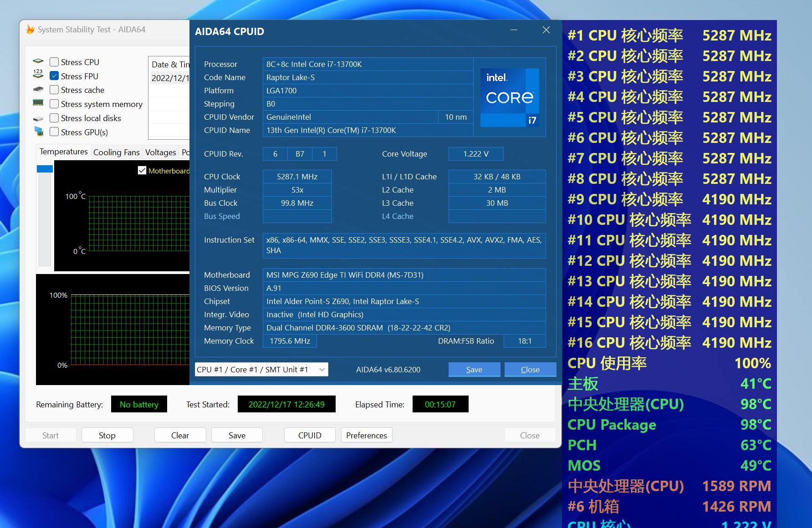
Task: Click Save in the CPUID window
Action: tap(474, 370)
